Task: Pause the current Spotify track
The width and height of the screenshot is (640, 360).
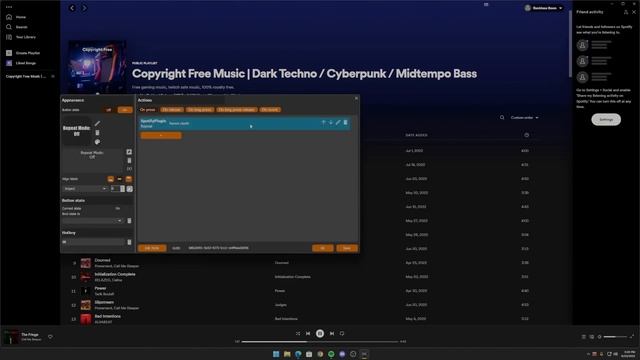Action: click(x=320, y=333)
